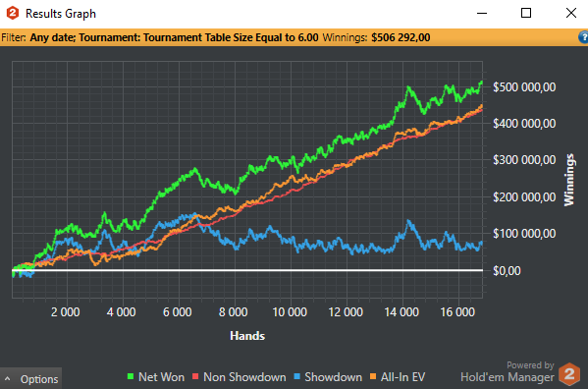Click the $400 000,00 axis label
Viewport: 588px width, 389px height.
pos(524,124)
